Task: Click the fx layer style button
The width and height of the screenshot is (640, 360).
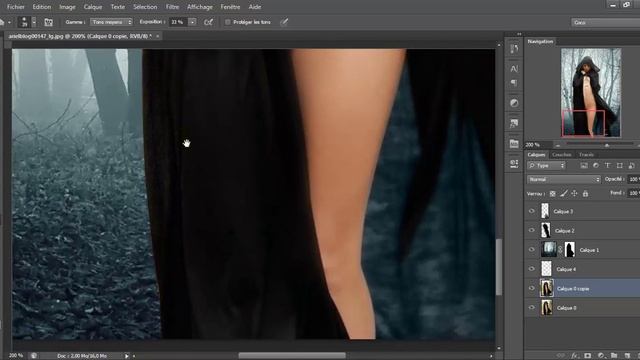Action: [575, 356]
